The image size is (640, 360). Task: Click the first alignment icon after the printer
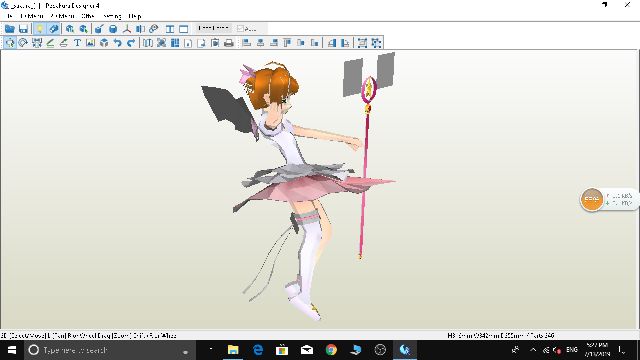coord(247,42)
